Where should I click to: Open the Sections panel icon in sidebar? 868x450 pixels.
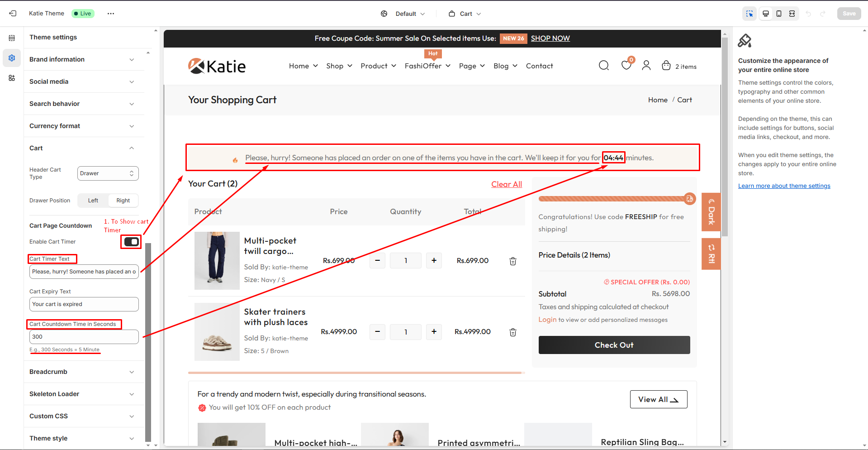click(12, 38)
